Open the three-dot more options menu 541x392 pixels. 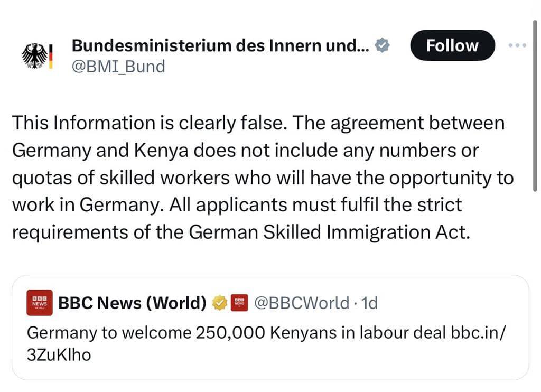(x=517, y=45)
